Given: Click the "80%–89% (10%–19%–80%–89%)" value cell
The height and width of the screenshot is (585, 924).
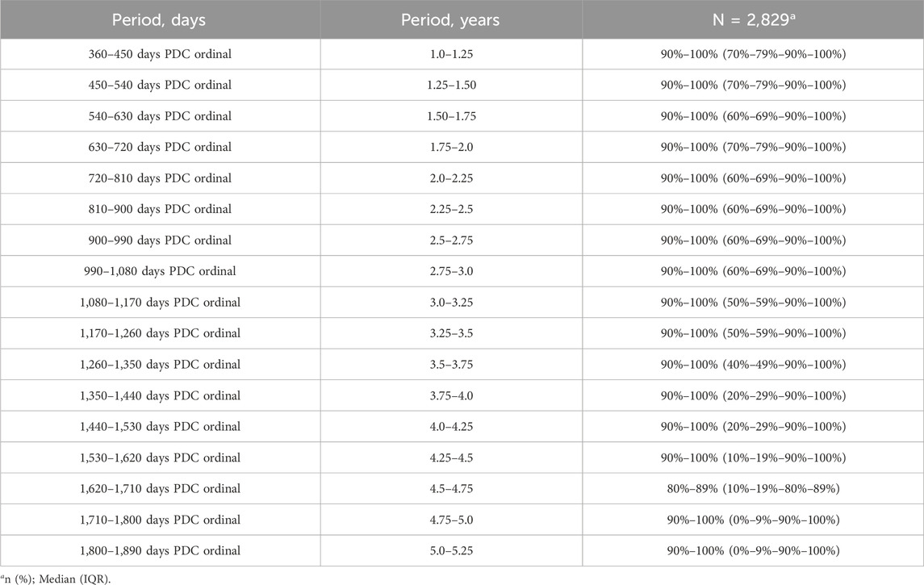Looking at the screenshot, I should coord(752,489).
